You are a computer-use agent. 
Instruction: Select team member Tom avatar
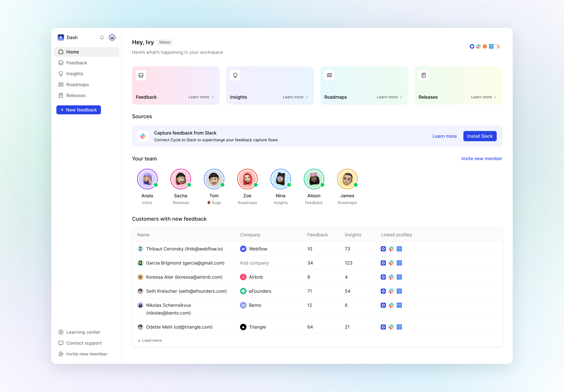click(214, 179)
